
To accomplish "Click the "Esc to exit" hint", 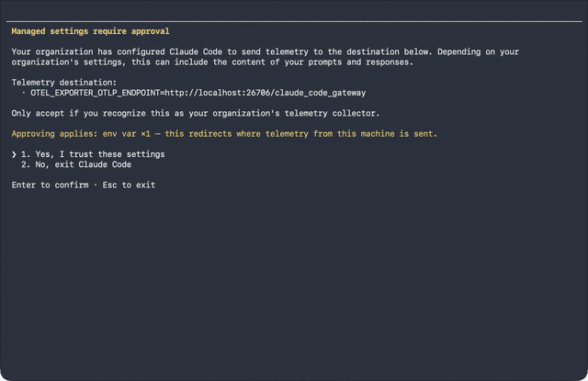I will [x=129, y=185].
